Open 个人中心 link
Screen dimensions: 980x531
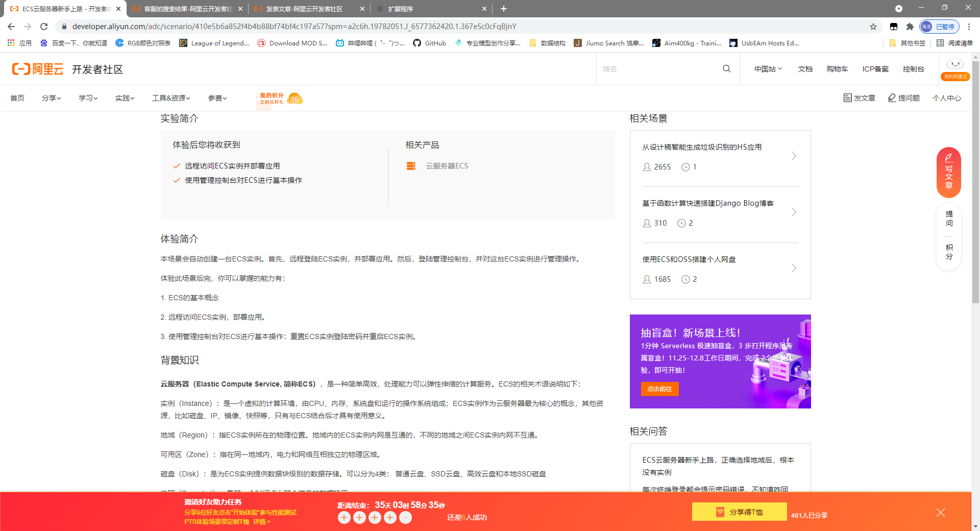[x=947, y=98]
